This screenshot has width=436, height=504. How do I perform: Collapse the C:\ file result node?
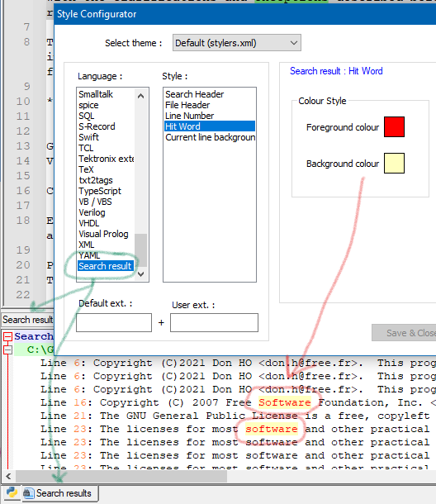click(x=8, y=349)
